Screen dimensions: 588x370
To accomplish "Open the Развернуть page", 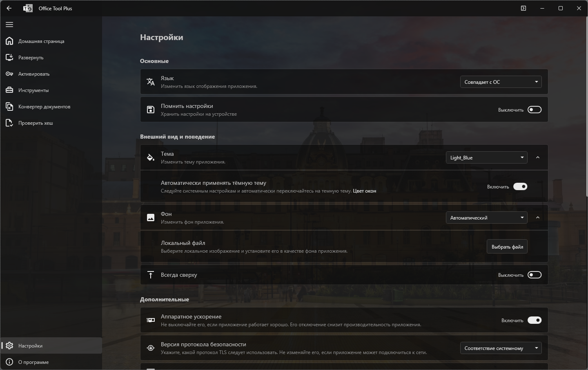I will click(51, 57).
